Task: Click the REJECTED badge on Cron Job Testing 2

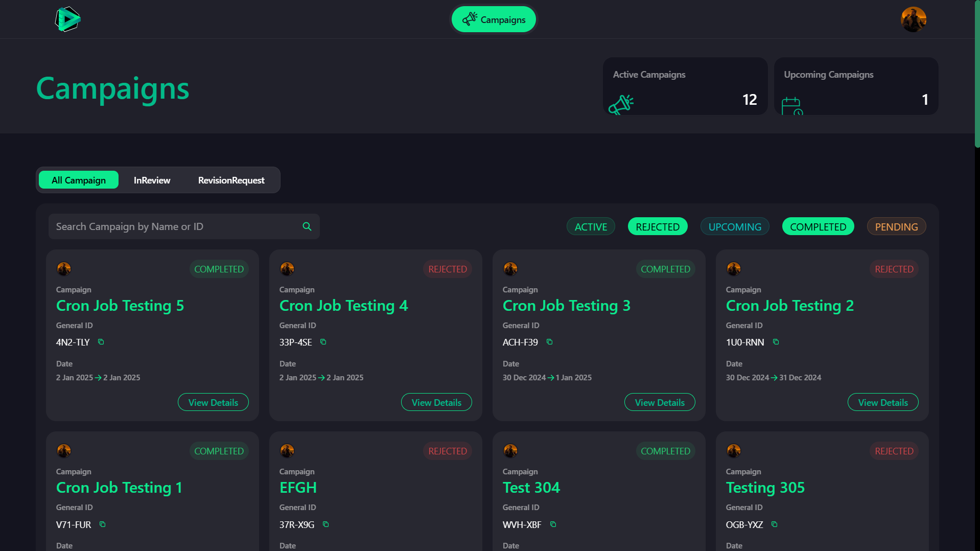Action: click(x=894, y=269)
